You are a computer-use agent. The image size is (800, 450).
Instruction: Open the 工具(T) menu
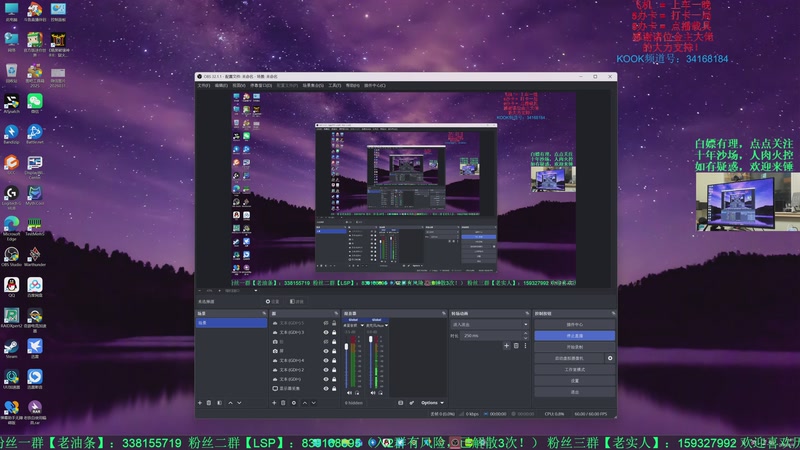[x=335, y=86]
